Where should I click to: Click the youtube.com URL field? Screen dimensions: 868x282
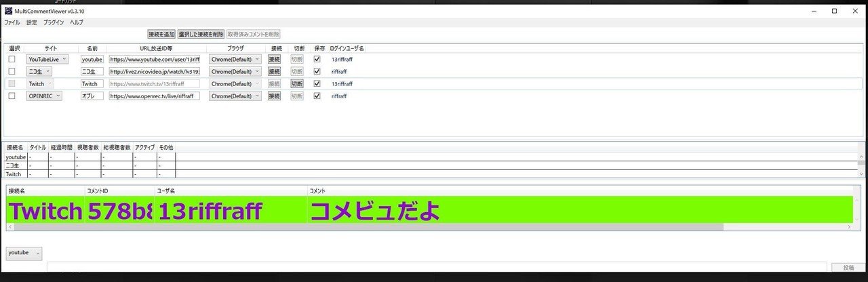pos(154,59)
